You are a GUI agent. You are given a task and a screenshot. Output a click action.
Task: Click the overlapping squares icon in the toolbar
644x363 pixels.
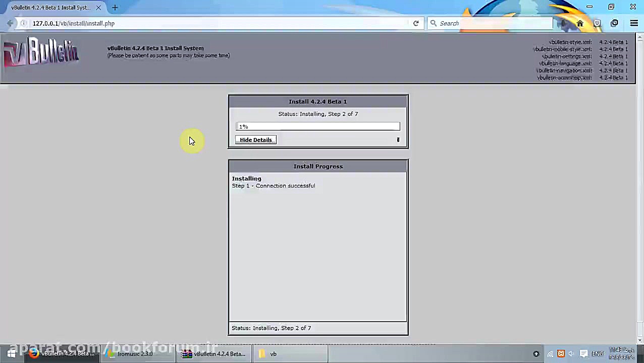614,23
